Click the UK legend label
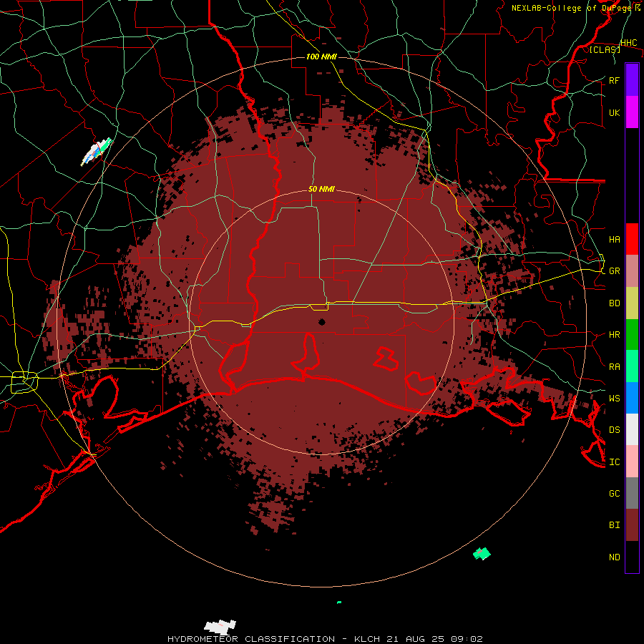 point(614,112)
